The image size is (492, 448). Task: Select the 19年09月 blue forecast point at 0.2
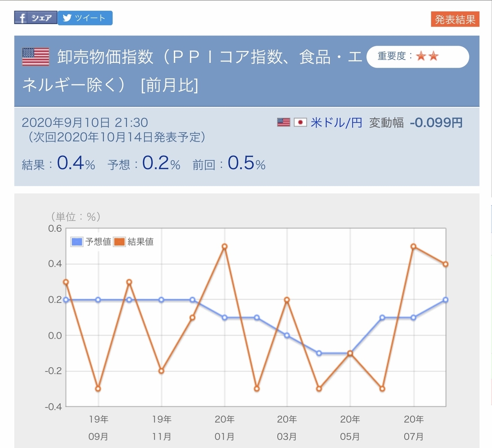(98, 300)
